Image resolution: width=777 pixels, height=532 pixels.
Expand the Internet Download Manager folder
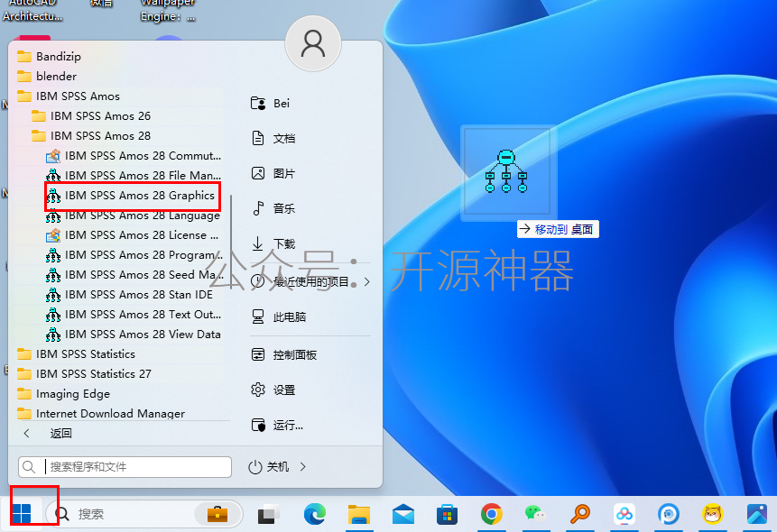(101, 414)
